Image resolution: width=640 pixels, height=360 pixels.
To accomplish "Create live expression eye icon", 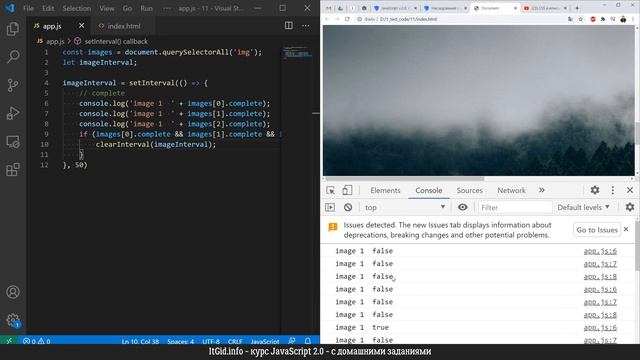I will [462, 207].
